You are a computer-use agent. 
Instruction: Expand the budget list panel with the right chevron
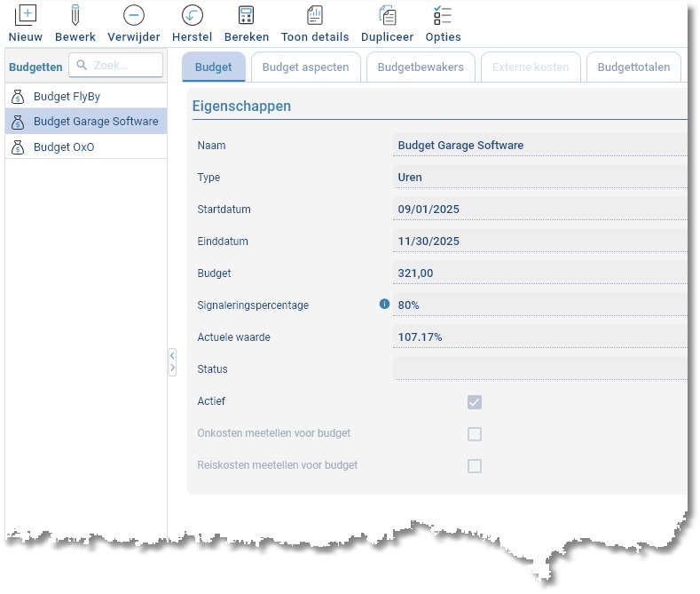[x=172, y=368]
